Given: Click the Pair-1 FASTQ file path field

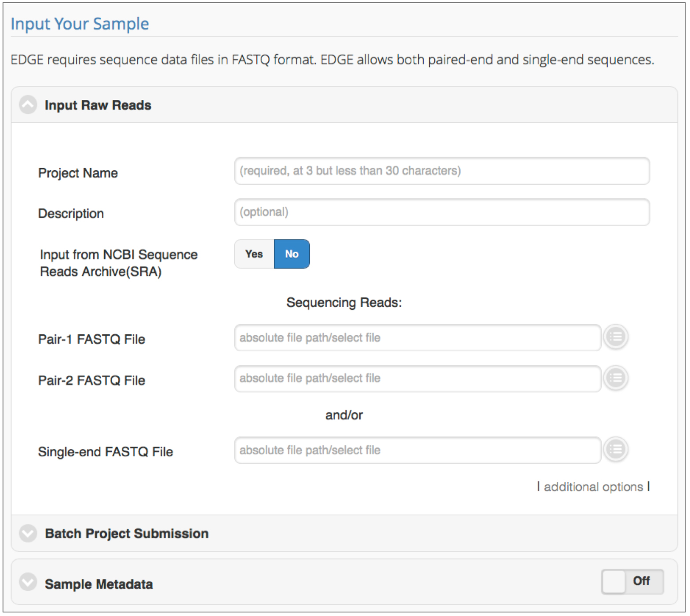Looking at the screenshot, I should pyautogui.click(x=417, y=337).
